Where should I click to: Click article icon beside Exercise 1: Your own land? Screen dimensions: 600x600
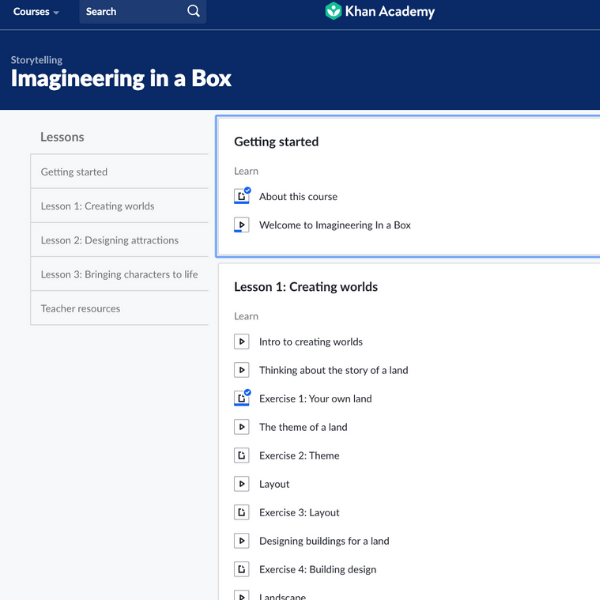click(x=241, y=398)
